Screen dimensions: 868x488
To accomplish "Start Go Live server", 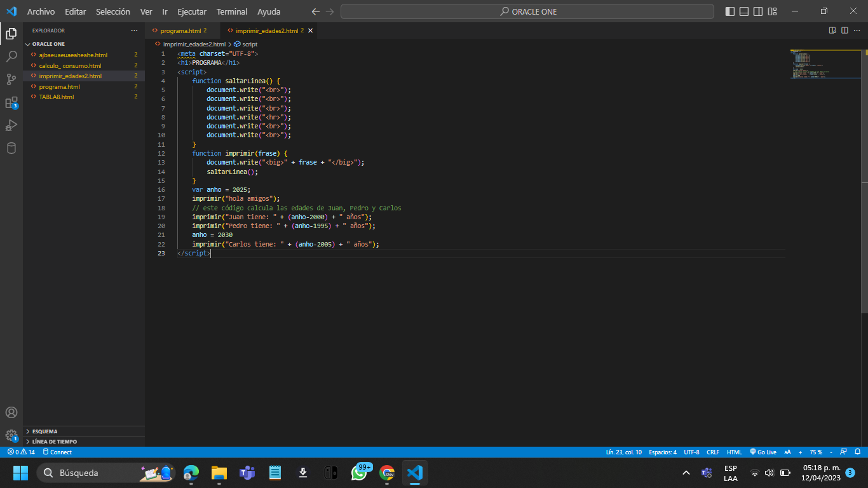I will coord(763,452).
